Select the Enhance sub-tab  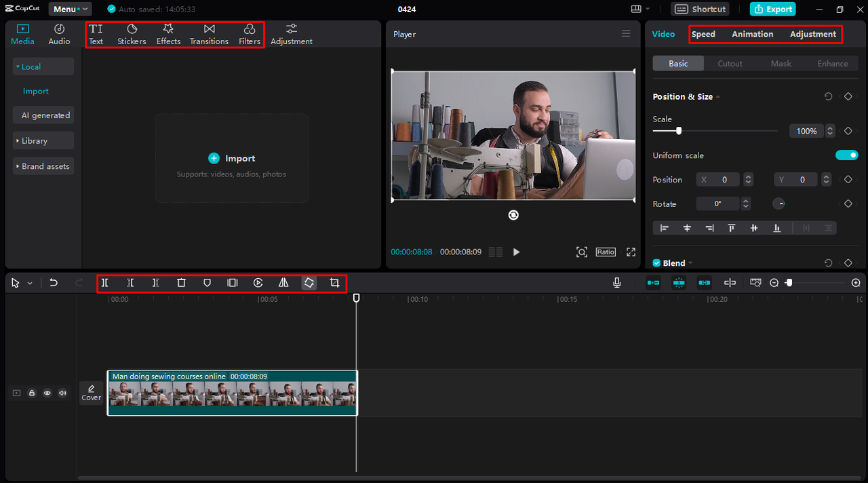pos(833,63)
